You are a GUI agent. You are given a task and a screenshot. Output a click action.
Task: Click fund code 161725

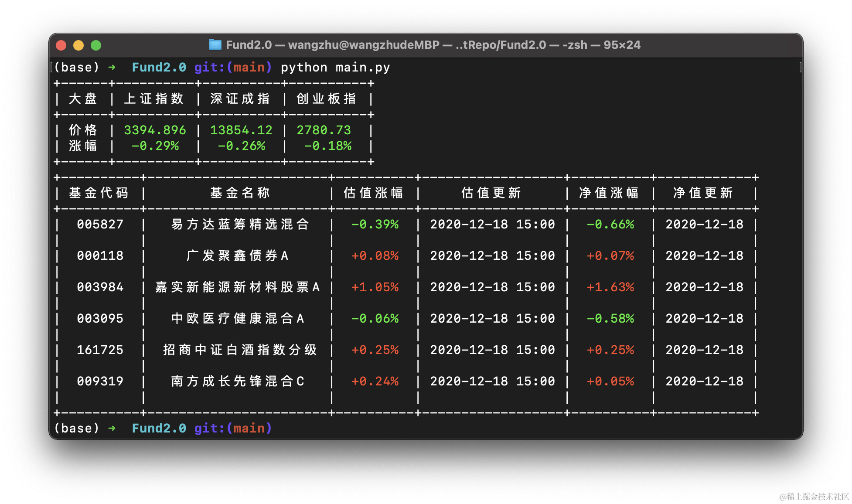click(x=100, y=350)
